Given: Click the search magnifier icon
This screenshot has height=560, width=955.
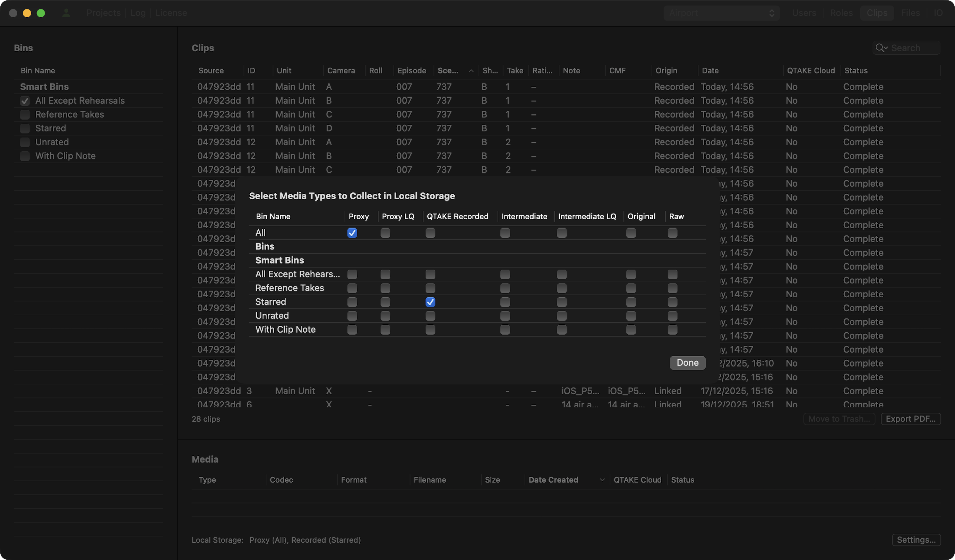Looking at the screenshot, I should pyautogui.click(x=880, y=48).
